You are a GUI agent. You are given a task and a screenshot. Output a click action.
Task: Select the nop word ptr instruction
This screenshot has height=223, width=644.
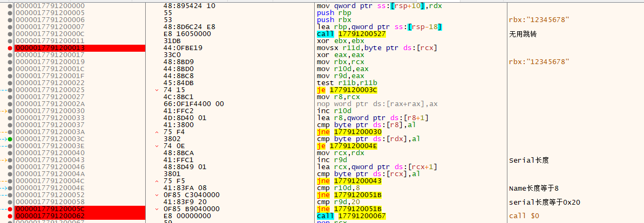click(x=377, y=104)
